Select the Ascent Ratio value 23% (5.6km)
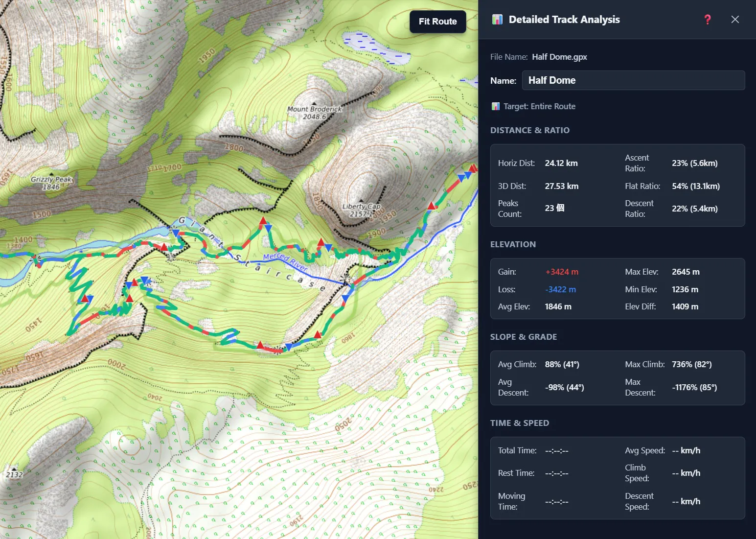Viewport: 756px width, 539px height. pos(695,163)
